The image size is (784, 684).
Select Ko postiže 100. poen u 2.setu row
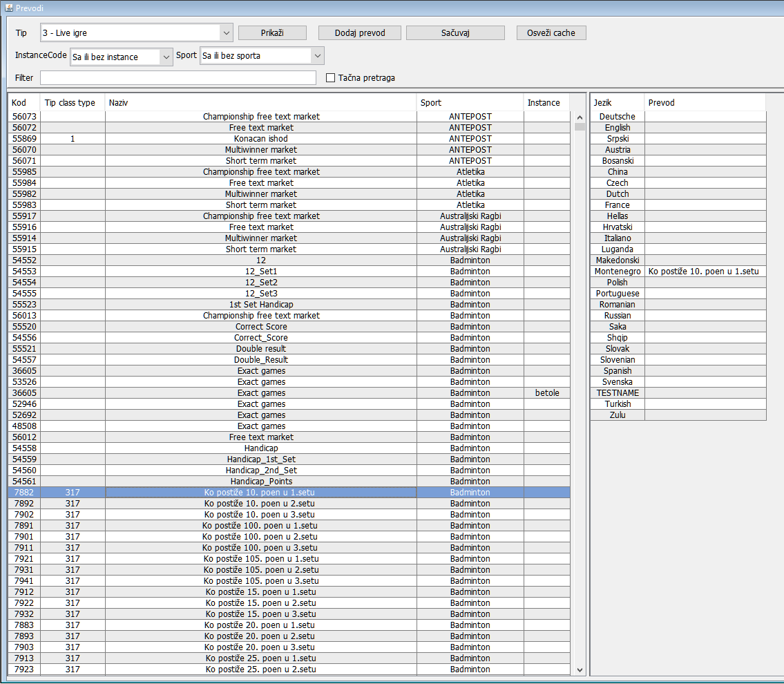click(x=289, y=537)
